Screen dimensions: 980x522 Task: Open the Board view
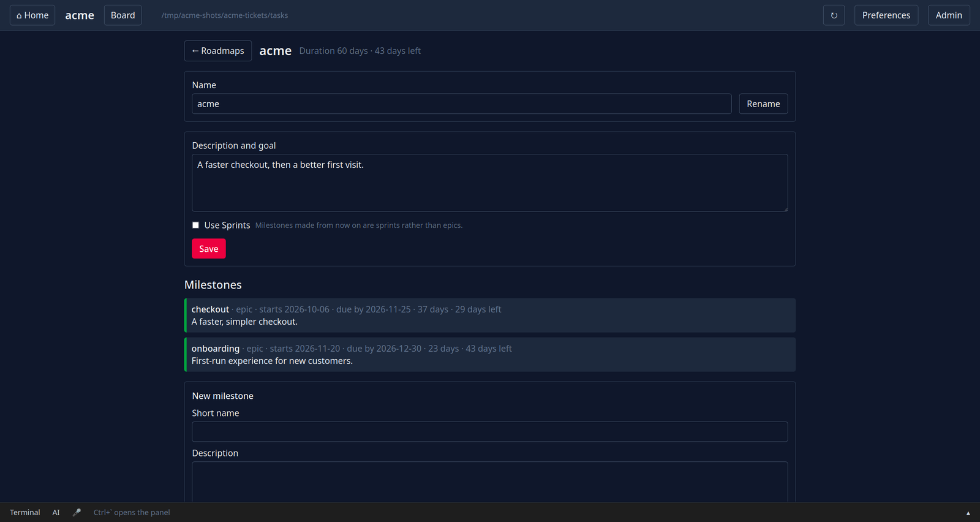(x=123, y=15)
